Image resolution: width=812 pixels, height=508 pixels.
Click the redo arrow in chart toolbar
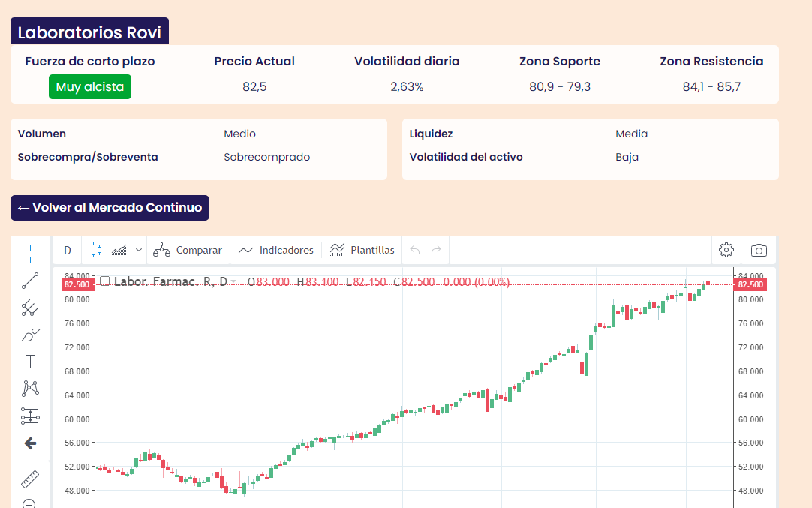pos(436,250)
